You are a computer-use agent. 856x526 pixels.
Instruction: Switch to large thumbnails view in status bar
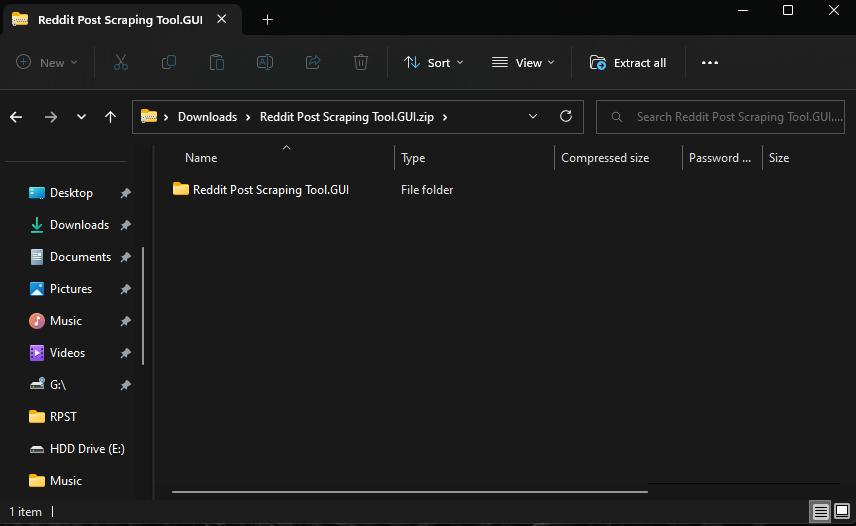coord(842,511)
